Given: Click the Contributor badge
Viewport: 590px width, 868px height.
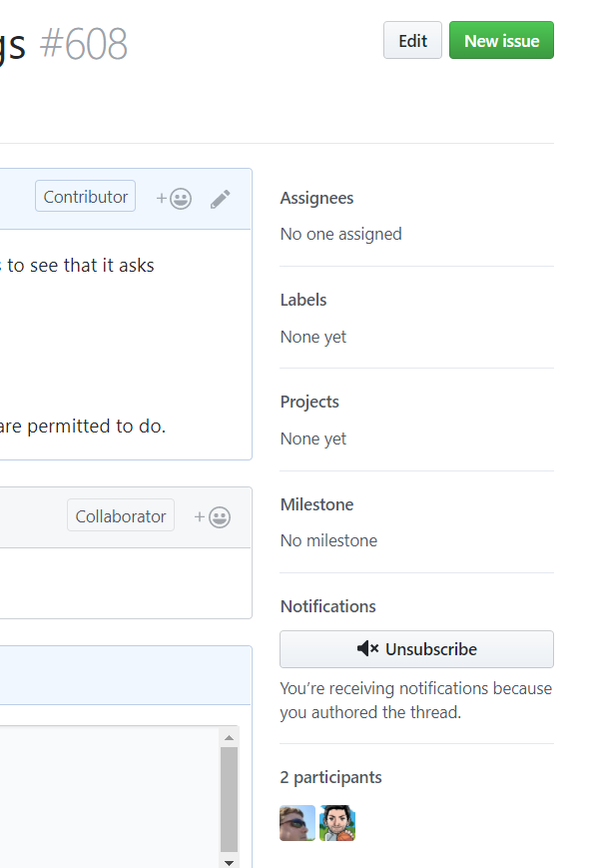Looking at the screenshot, I should click(x=85, y=196).
